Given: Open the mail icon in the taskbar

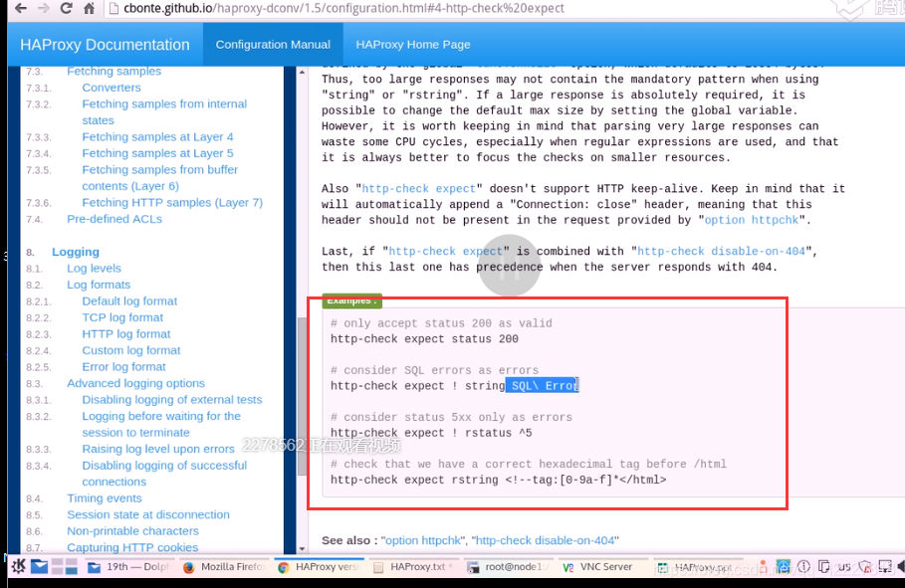Looking at the screenshot, I should (39, 567).
